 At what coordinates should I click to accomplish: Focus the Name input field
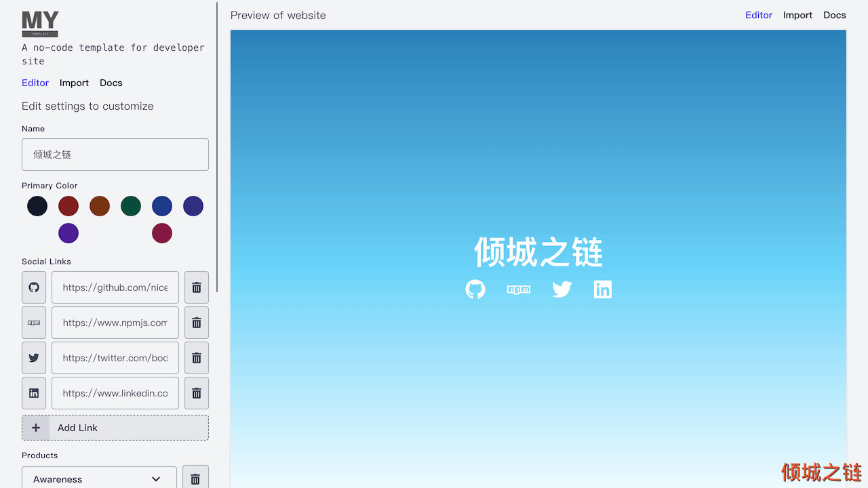click(x=115, y=155)
